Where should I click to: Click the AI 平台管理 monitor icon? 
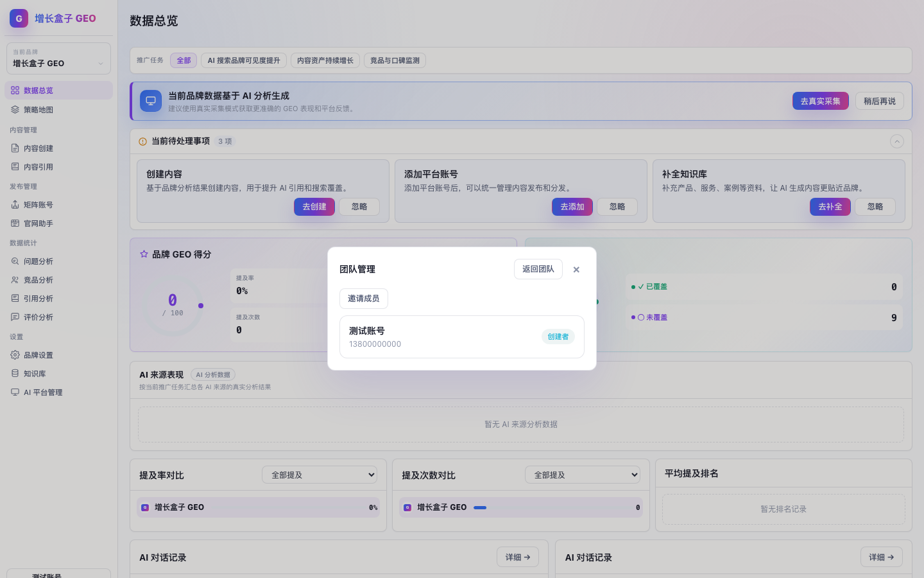click(15, 392)
